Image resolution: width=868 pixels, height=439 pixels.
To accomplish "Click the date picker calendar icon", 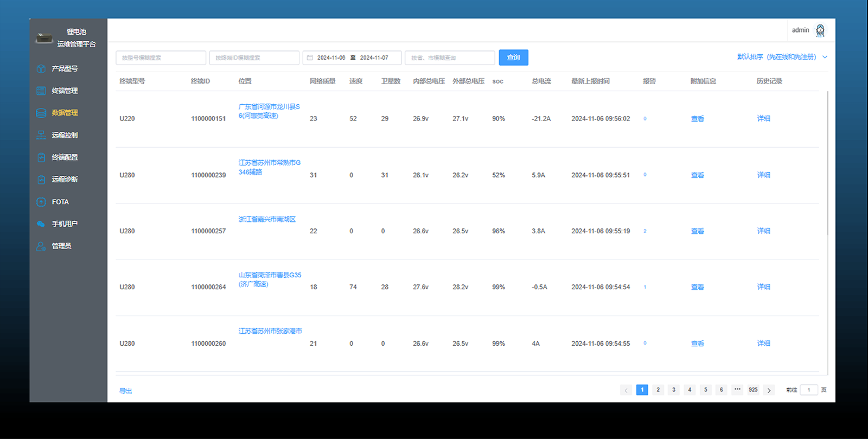I will click(310, 58).
